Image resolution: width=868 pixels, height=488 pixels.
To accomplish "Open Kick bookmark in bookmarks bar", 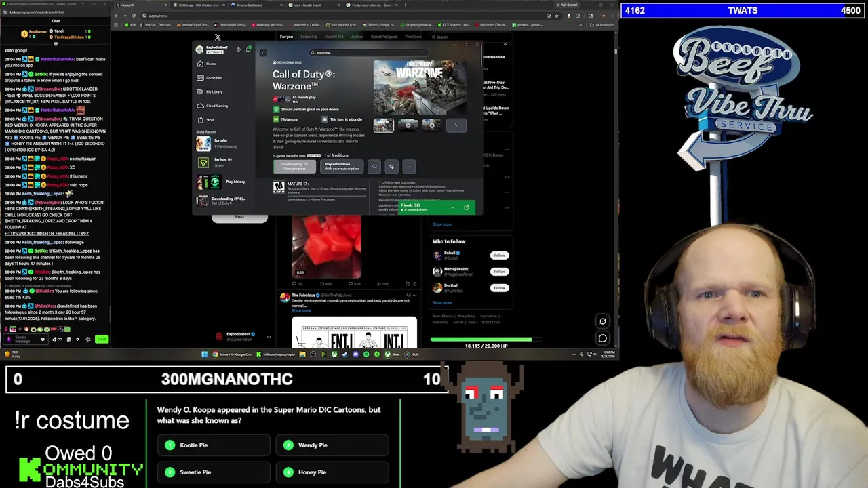I will tap(130, 25).
